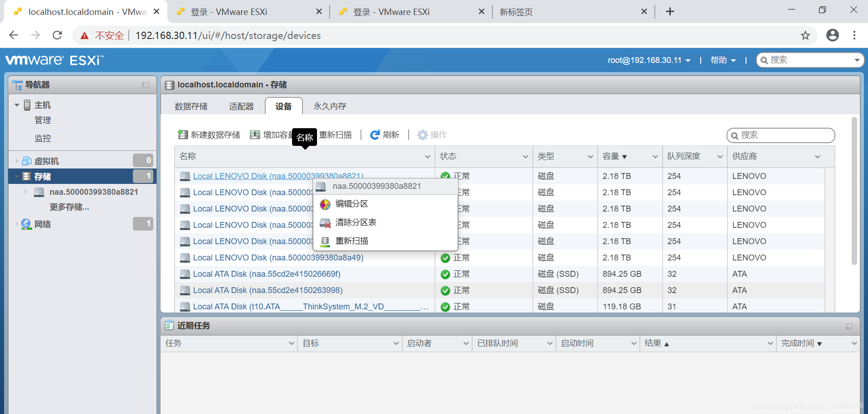Open Local LENOVO Disk naa.50000399380a8a49 link

(278, 258)
